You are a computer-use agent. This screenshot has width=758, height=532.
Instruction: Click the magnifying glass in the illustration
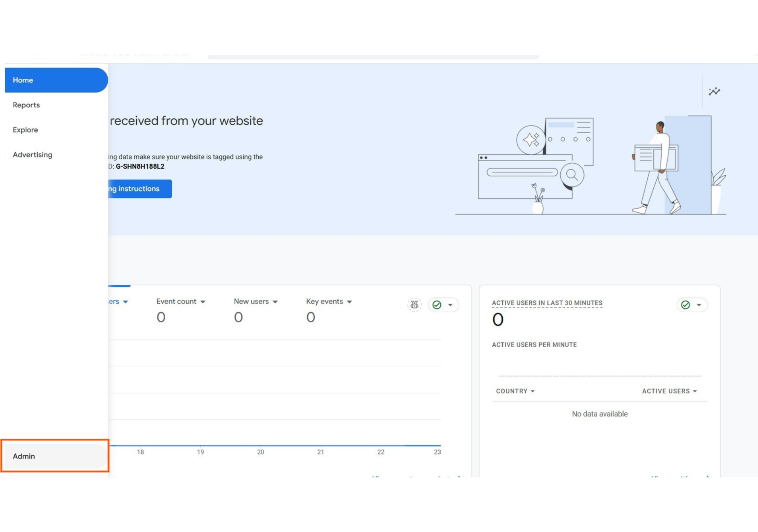(572, 175)
